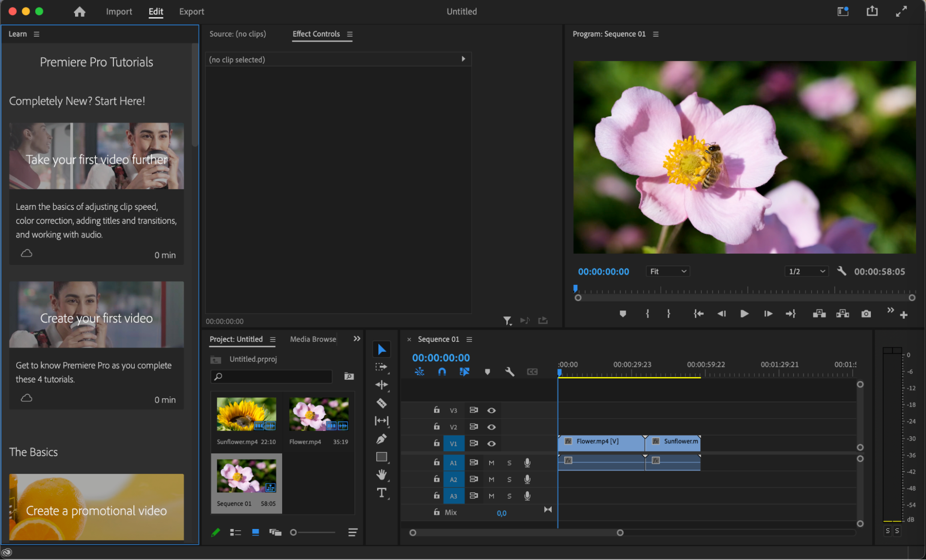The height and width of the screenshot is (560, 926).
Task: Mute audio track A1
Action: click(491, 463)
